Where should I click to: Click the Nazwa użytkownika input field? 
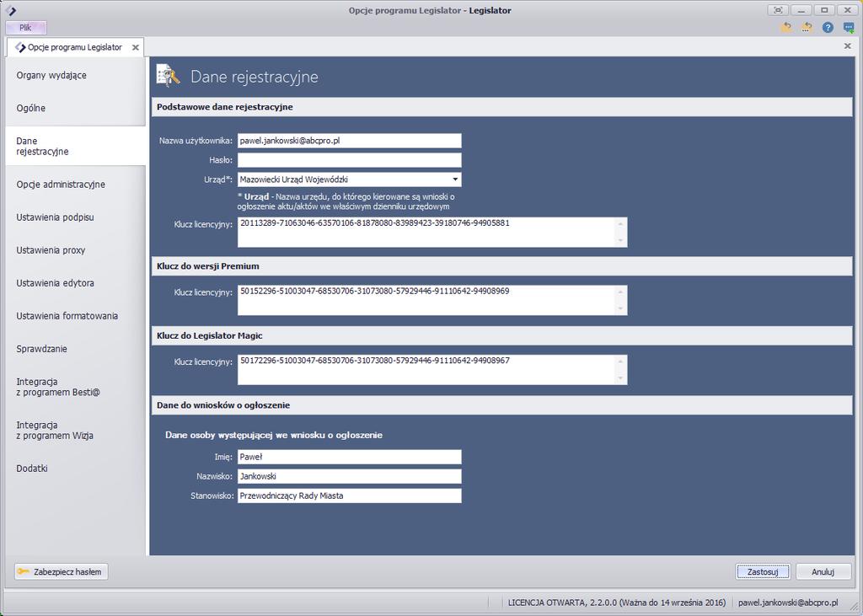(x=350, y=141)
